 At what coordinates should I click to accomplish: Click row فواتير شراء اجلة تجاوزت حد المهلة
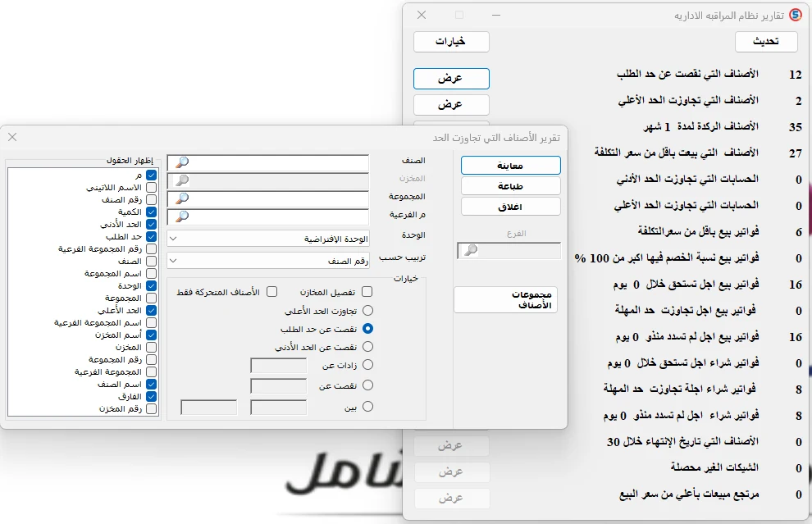pos(681,389)
